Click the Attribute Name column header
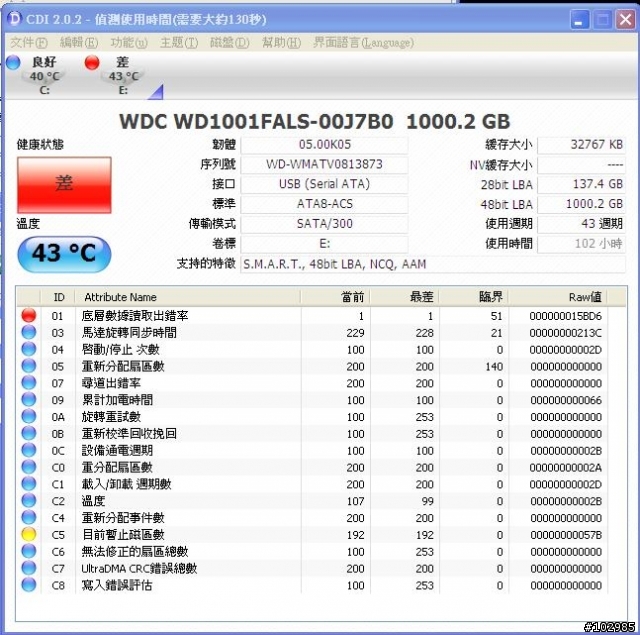 pos(188,297)
